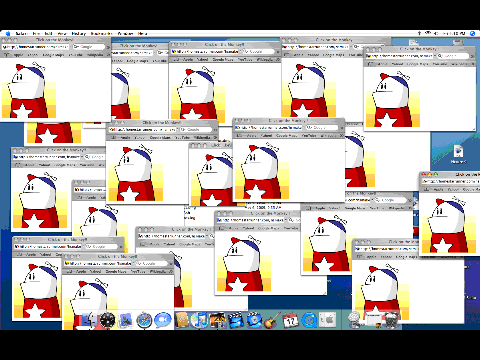The width and height of the screenshot is (480, 360).
Task: Launch iMovie clapperboard icon in the Dock
Action: click(x=236, y=320)
